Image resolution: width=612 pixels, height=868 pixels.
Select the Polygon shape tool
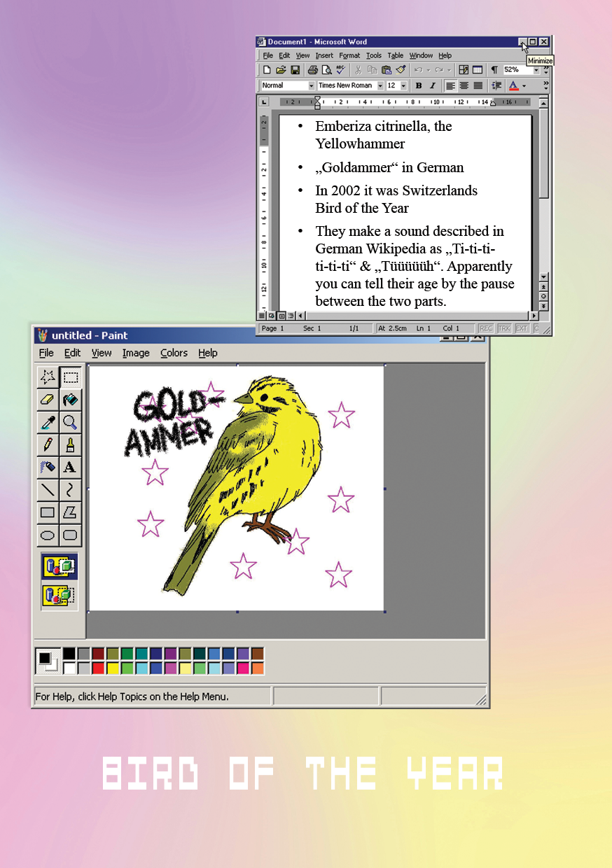(70, 512)
